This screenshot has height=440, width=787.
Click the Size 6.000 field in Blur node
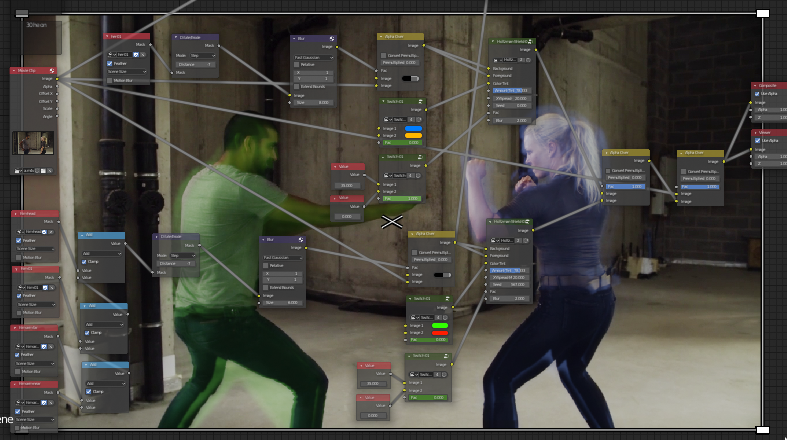pyautogui.click(x=283, y=303)
